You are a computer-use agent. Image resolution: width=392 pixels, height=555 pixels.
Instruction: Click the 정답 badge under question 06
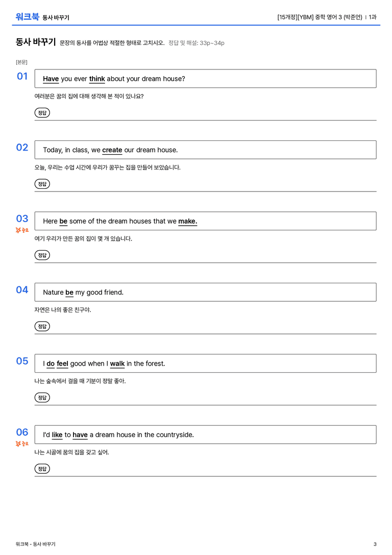42,469
